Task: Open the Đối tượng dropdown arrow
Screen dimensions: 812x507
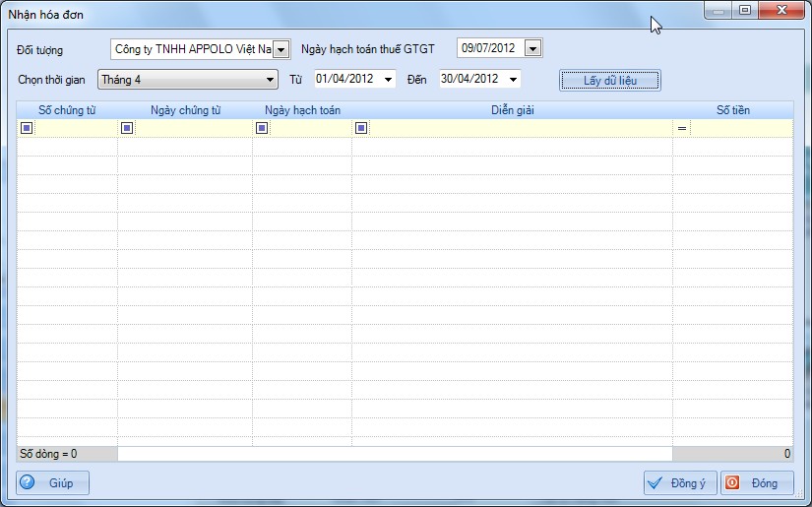Action: [x=281, y=50]
